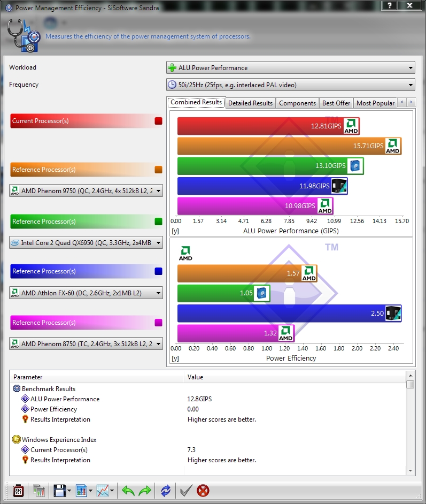Open the Frequency 50i/25Hz dropdown
426x504 pixels.
291,85
